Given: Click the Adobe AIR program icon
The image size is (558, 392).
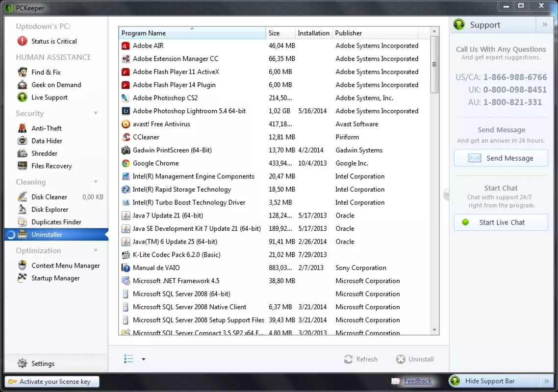Looking at the screenshot, I should 126,46.
